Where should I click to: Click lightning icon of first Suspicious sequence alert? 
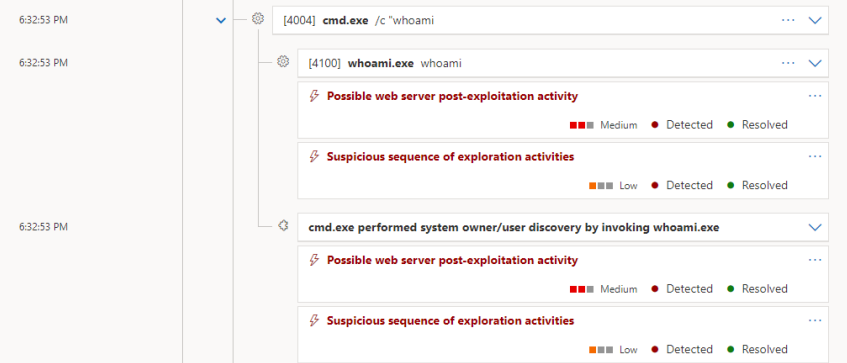pyautogui.click(x=314, y=157)
